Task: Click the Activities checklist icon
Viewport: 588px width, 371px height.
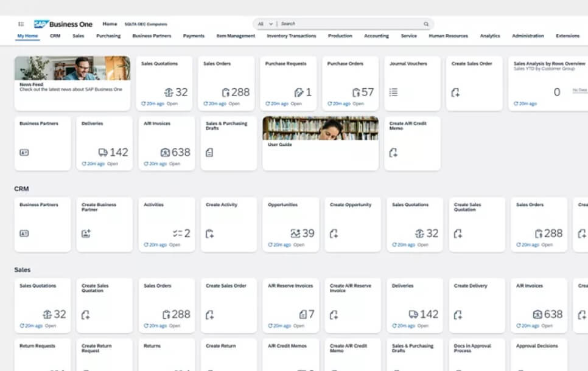Action: [177, 234]
